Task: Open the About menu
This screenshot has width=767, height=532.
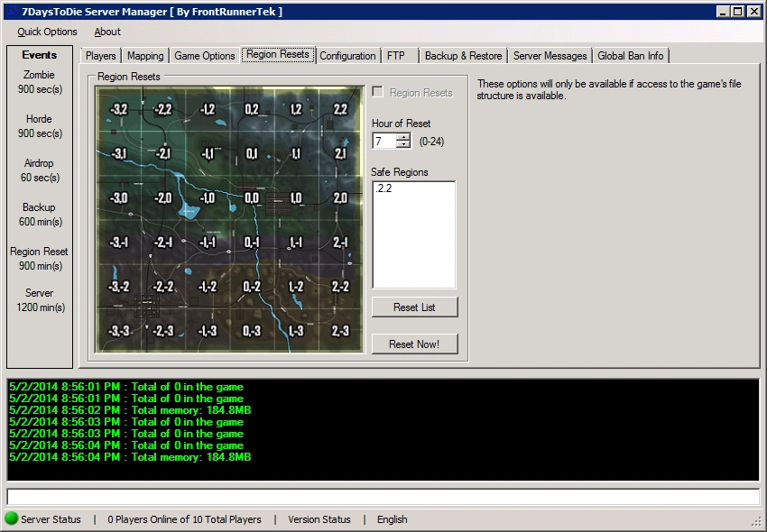Action: pos(107,32)
